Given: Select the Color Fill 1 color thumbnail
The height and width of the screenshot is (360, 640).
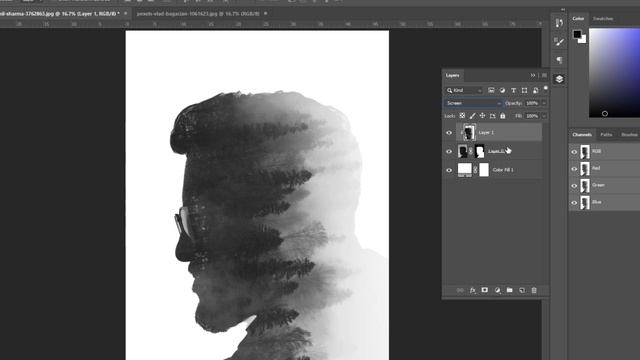Looking at the screenshot, I should 464,170.
